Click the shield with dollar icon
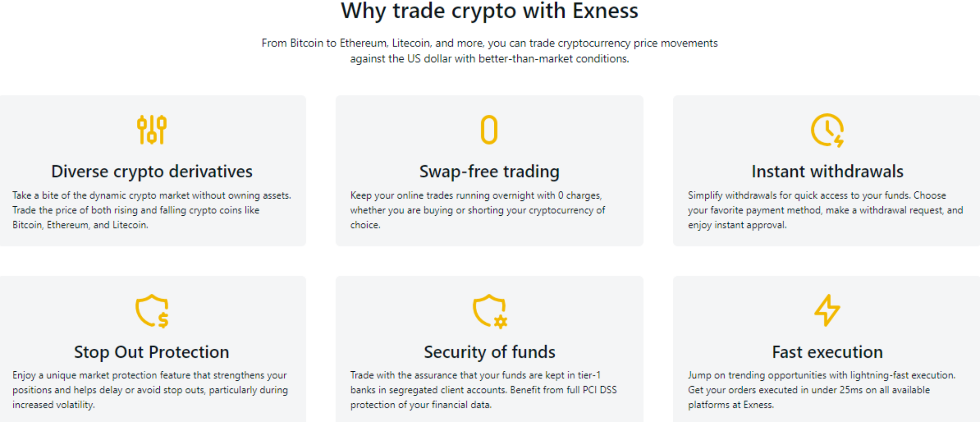980x422 pixels. (152, 311)
